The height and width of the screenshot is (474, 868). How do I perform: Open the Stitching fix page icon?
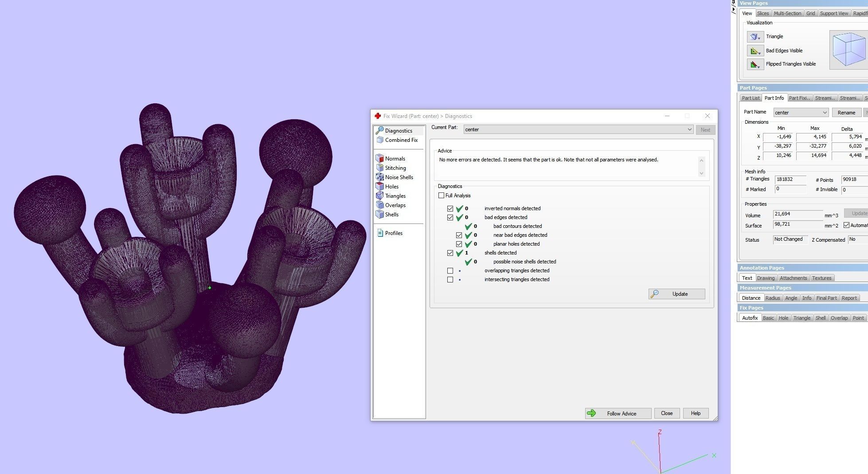(379, 168)
